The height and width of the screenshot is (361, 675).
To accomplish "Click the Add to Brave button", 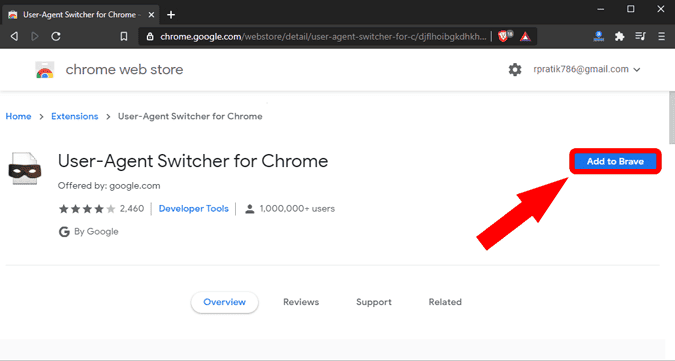I will 615,161.
